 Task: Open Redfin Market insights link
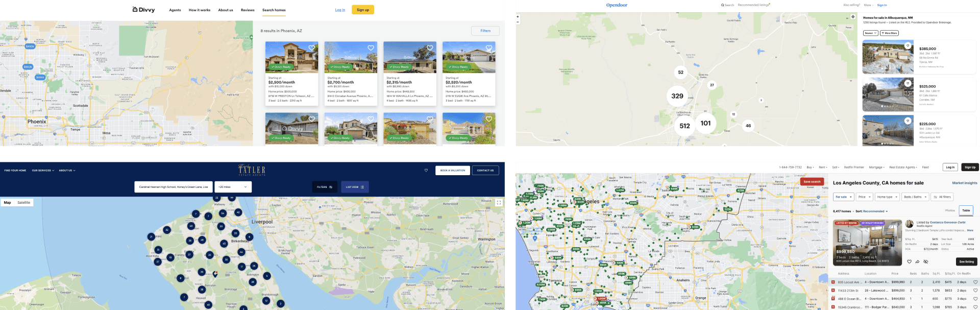[x=965, y=183]
